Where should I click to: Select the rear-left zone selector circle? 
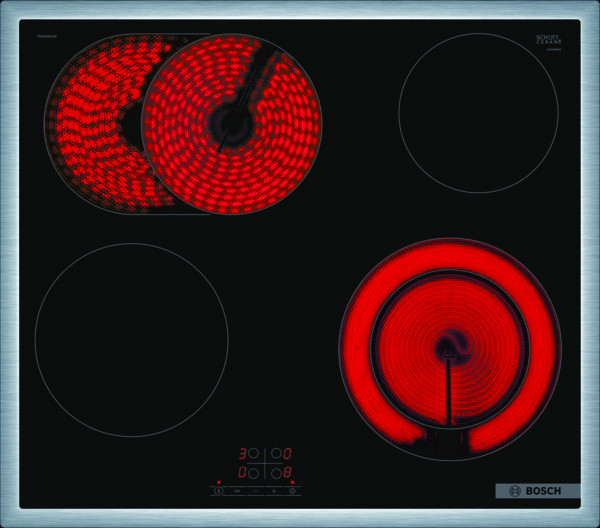pyautogui.click(x=253, y=453)
